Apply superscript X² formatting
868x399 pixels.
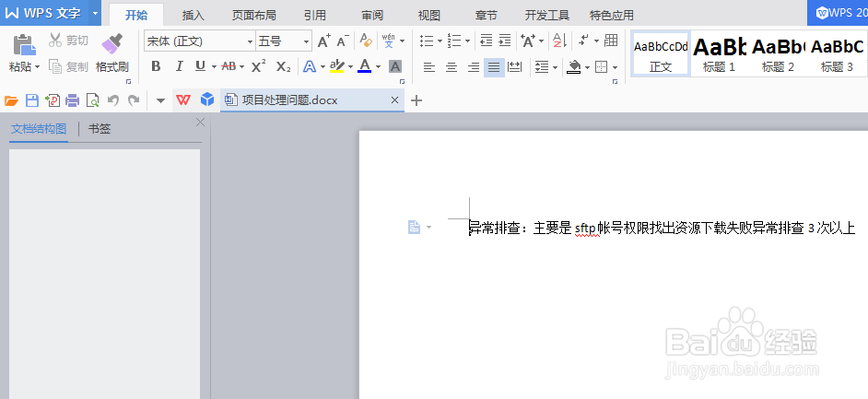pos(259,67)
